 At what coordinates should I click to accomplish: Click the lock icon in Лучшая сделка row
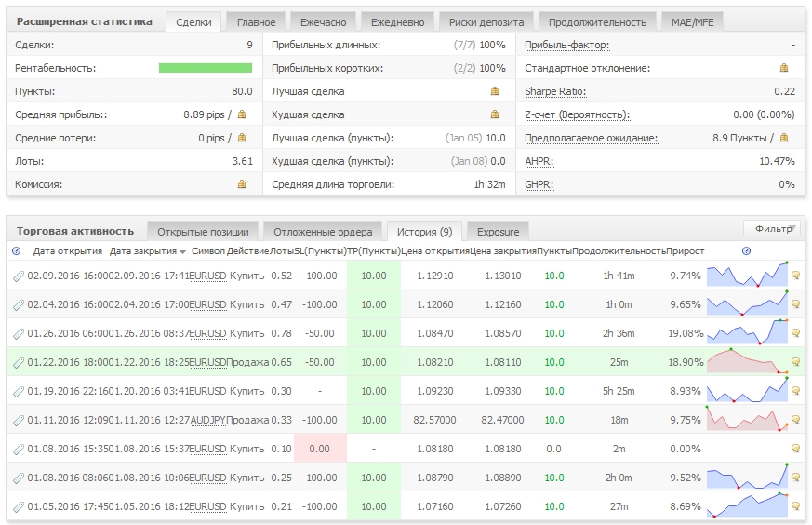495,91
